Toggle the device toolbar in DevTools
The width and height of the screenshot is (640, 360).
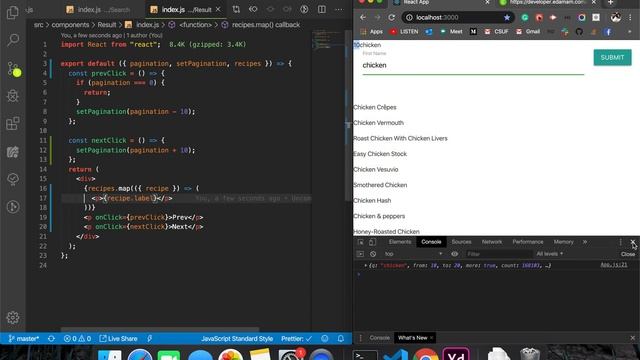point(372,242)
